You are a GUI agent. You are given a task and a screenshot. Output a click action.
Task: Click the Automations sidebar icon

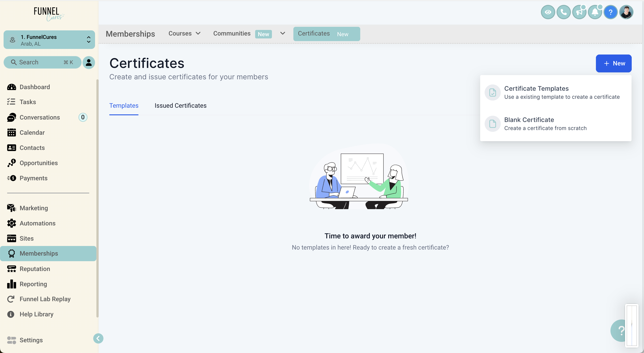pos(11,223)
